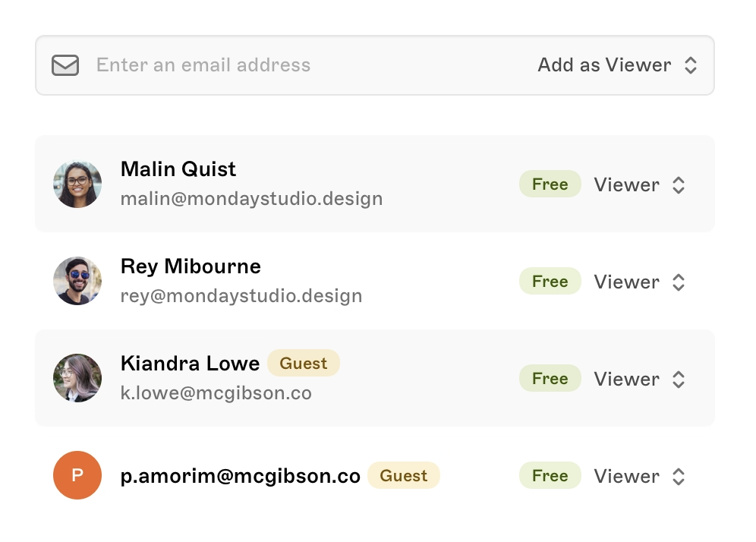Click Kiandra Lowe's profile avatar
Image resolution: width=756 pixels, height=542 pixels.
77,378
